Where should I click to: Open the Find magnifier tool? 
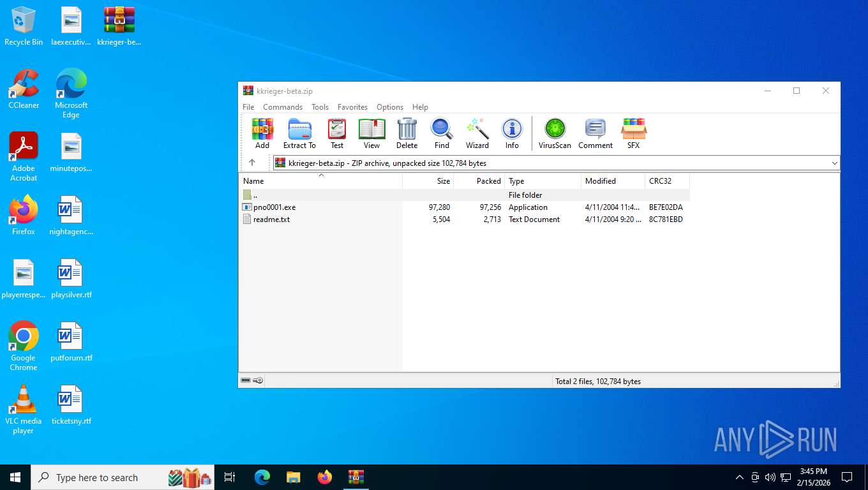pyautogui.click(x=442, y=133)
